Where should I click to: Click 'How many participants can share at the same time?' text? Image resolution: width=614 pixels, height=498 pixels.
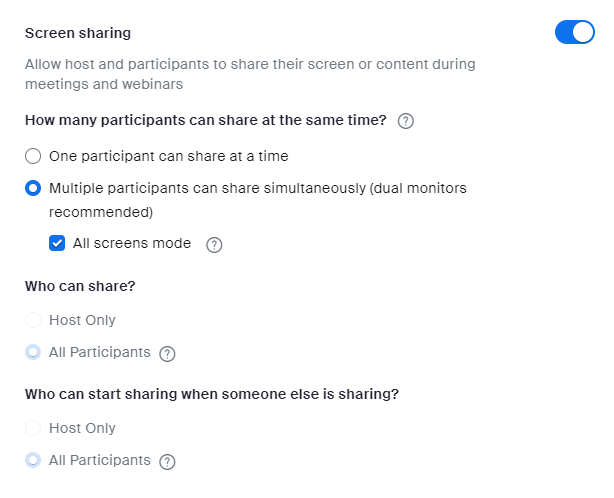point(205,121)
